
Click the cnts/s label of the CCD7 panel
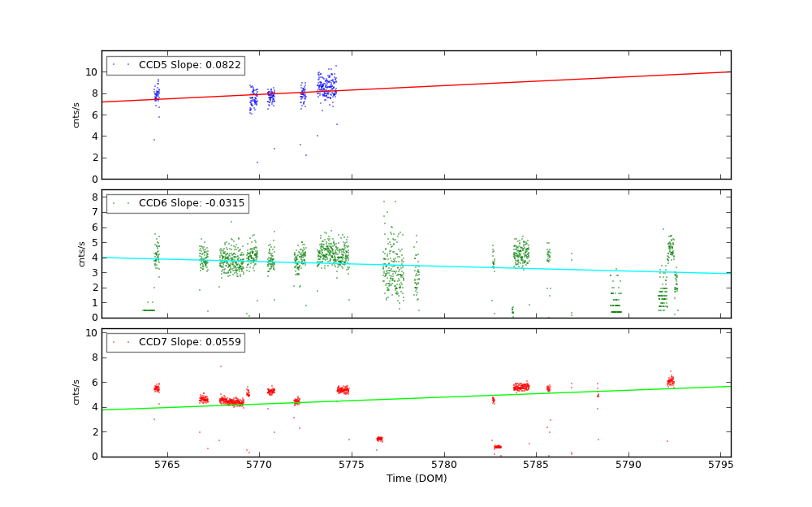pyautogui.click(x=76, y=392)
